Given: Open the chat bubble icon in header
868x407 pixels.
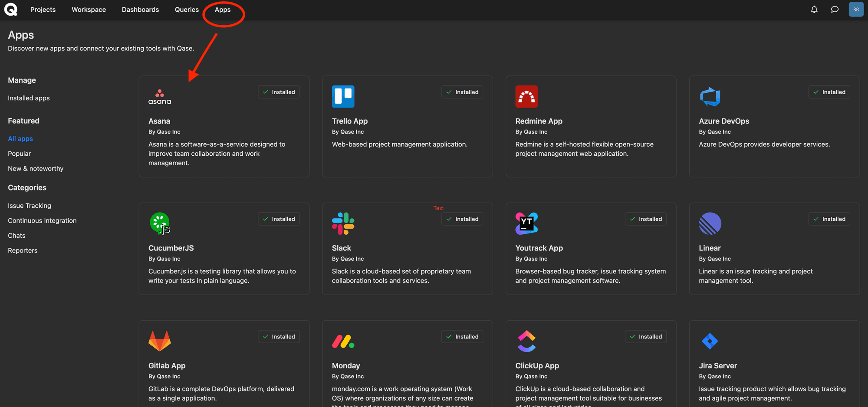Looking at the screenshot, I should pos(835,9).
